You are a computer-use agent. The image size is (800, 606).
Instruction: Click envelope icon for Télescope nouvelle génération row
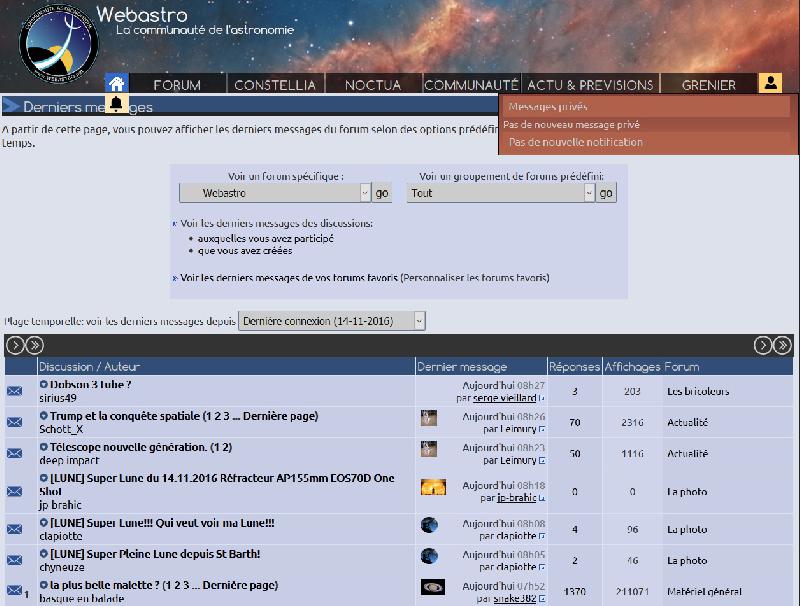(14, 453)
